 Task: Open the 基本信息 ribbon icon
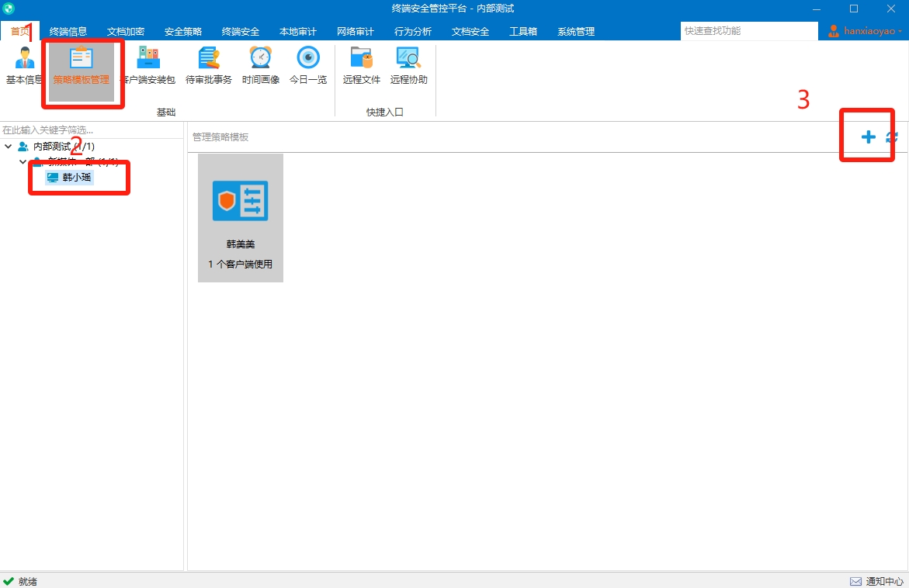(x=24, y=65)
